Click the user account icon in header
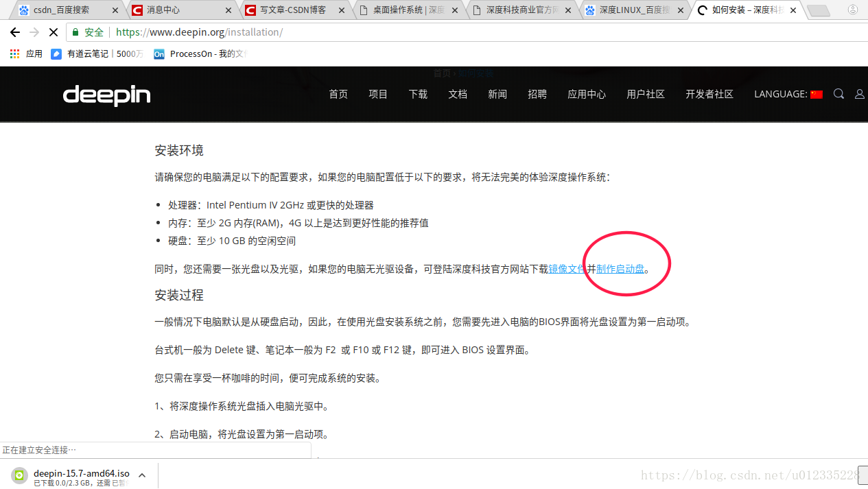The image size is (868, 489). pyautogui.click(x=859, y=94)
